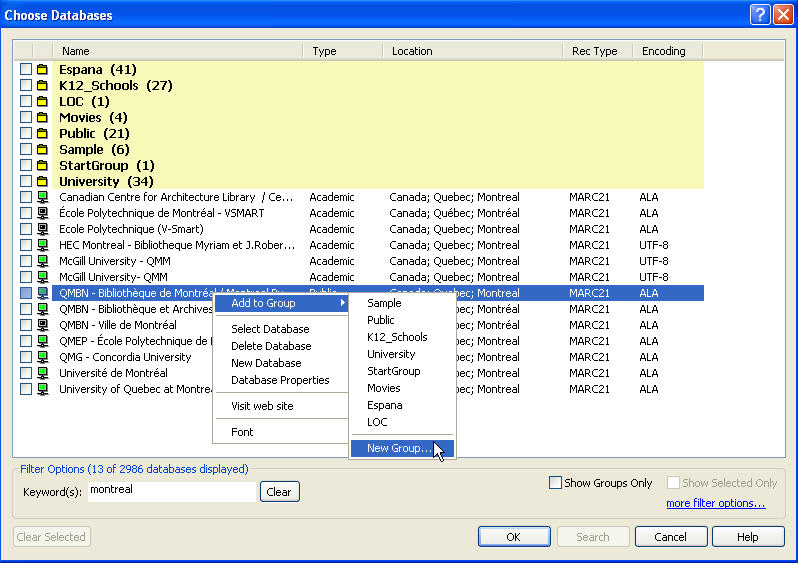Check the HEC Montreal database checkbox
Image resolution: width=798 pixels, height=563 pixels.
click(x=25, y=245)
